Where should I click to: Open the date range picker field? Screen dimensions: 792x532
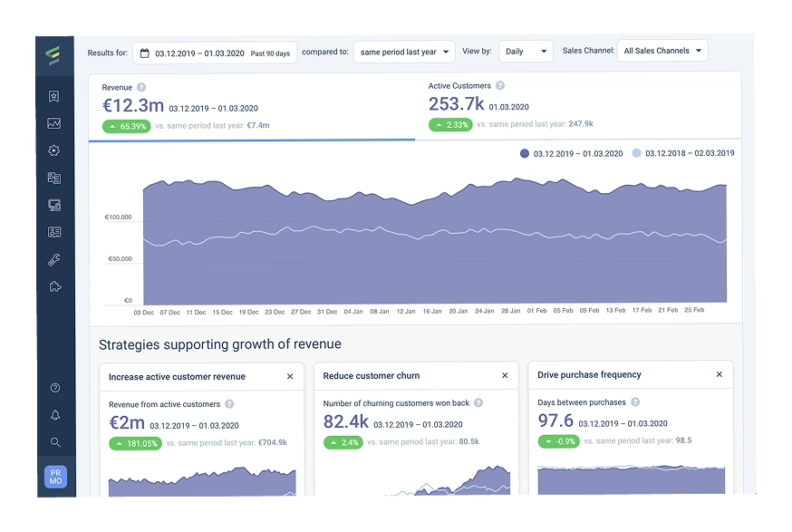[x=215, y=53]
